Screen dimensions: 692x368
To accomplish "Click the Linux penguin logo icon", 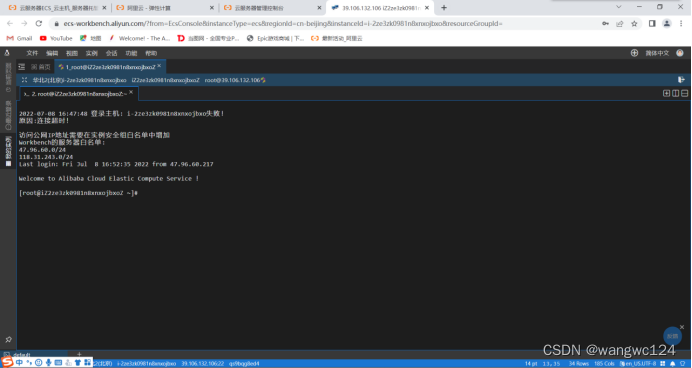I will [x=7, y=53].
